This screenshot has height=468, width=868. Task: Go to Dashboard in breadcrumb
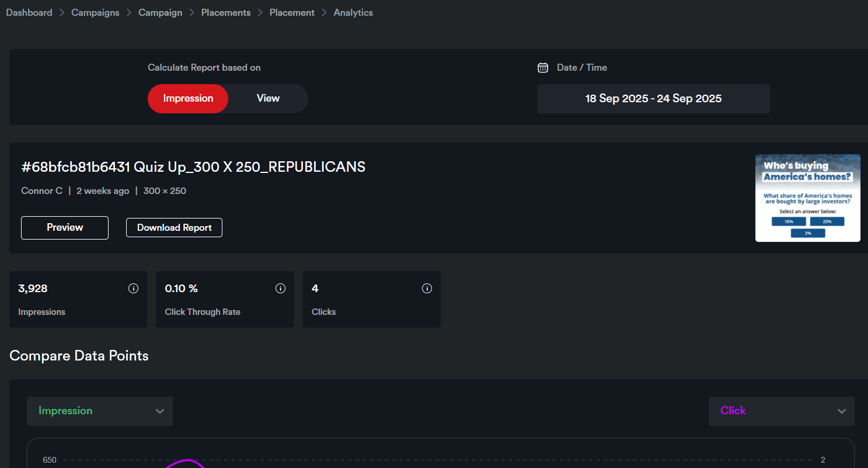(29, 13)
